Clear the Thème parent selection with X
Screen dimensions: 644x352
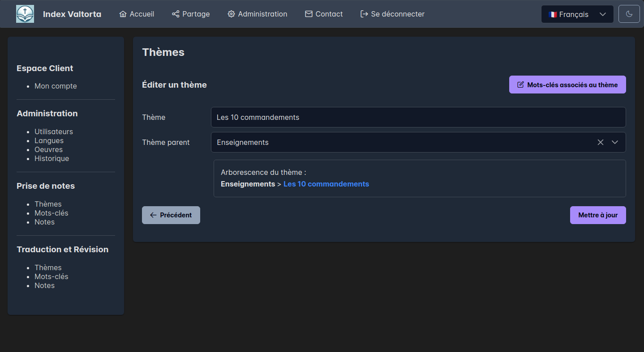coord(601,142)
